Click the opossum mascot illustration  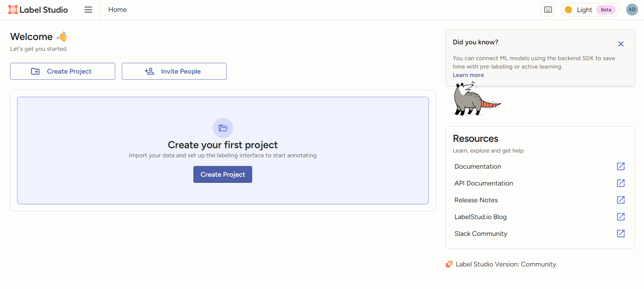click(475, 100)
